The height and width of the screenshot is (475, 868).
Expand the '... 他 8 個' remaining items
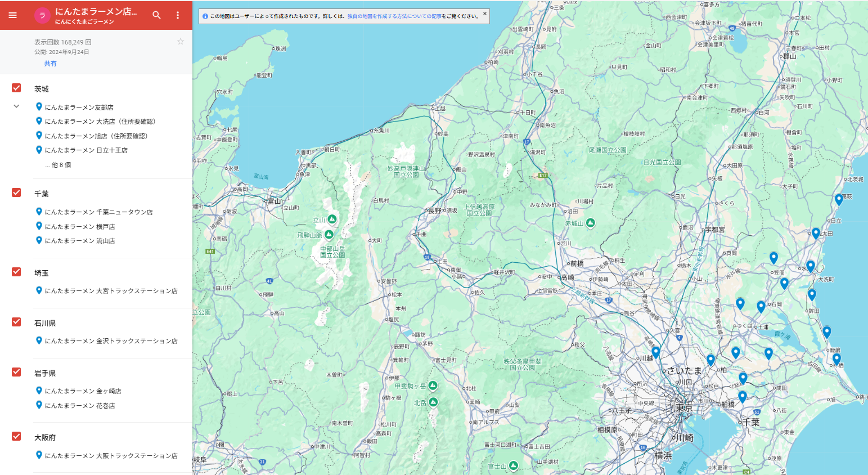(x=58, y=165)
